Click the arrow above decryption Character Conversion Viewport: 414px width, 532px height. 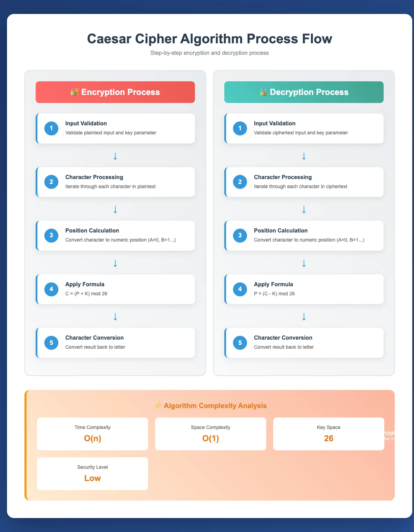(304, 317)
